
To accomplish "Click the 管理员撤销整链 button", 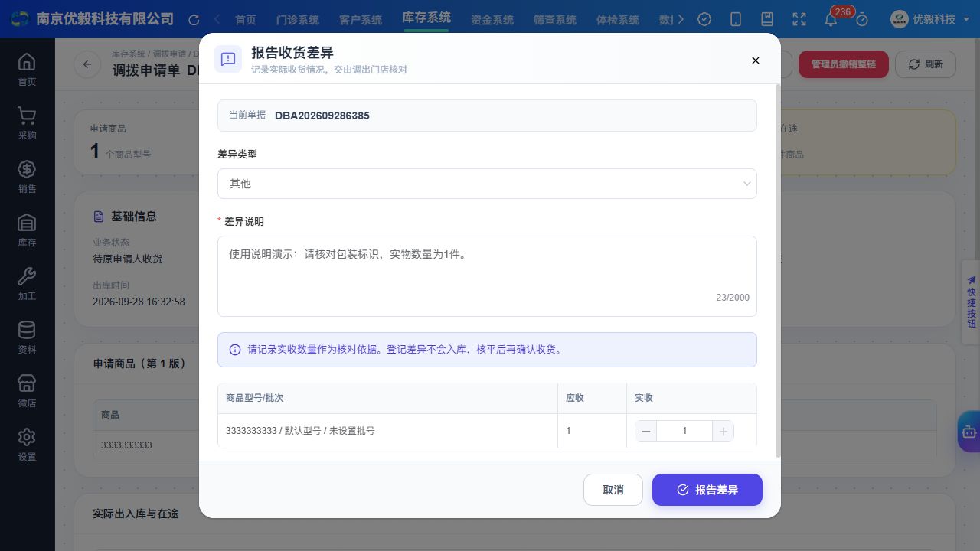I will point(844,64).
